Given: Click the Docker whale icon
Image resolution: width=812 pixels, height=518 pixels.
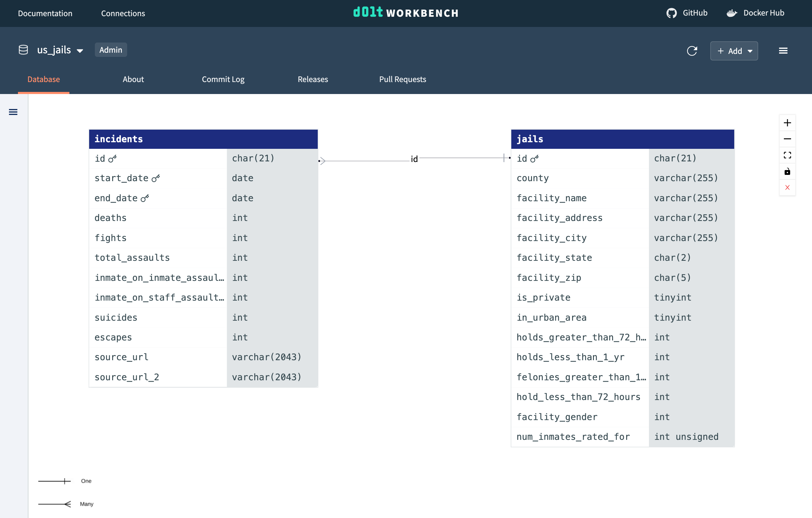Looking at the screenshot, I should click(x=732, y=13).
